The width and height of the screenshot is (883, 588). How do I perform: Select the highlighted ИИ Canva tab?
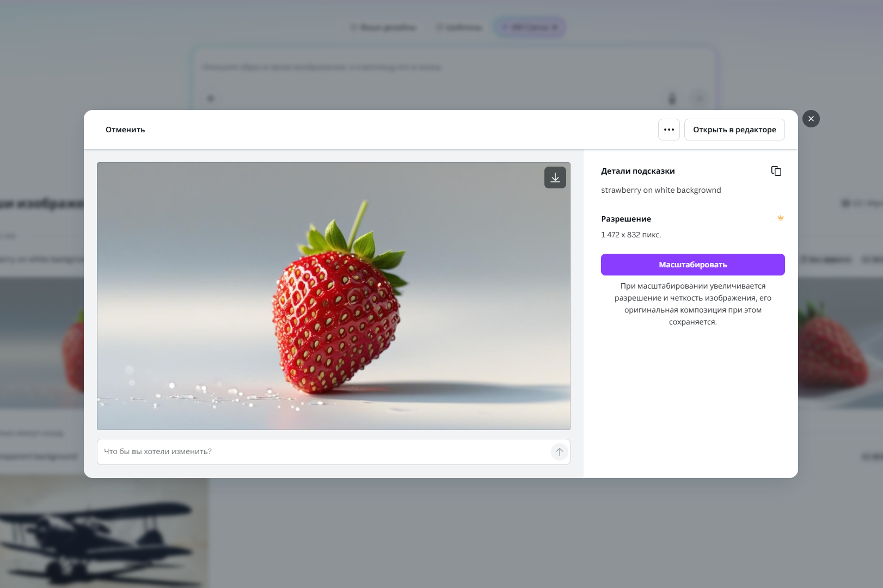529,27
